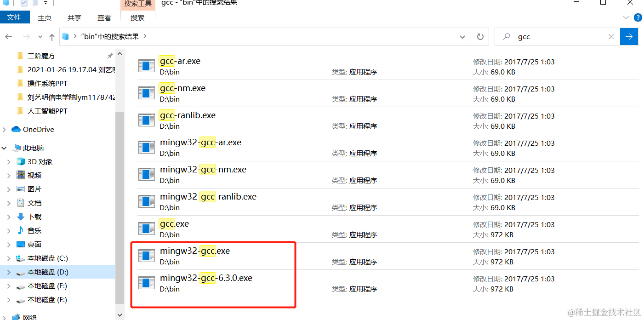Viewport: 644px width, 320px height.
Task: Go forward with the right arrow
Action: [x=26, y=37]
